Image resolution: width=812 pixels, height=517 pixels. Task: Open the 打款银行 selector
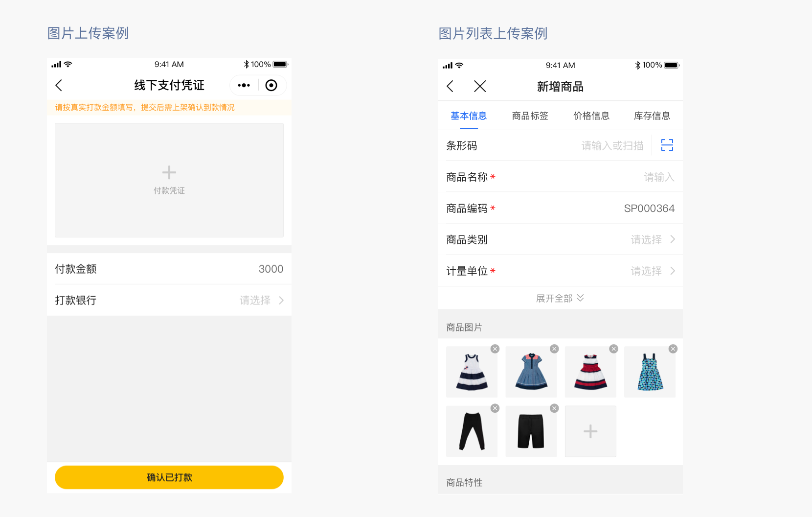tap(261, 300)
